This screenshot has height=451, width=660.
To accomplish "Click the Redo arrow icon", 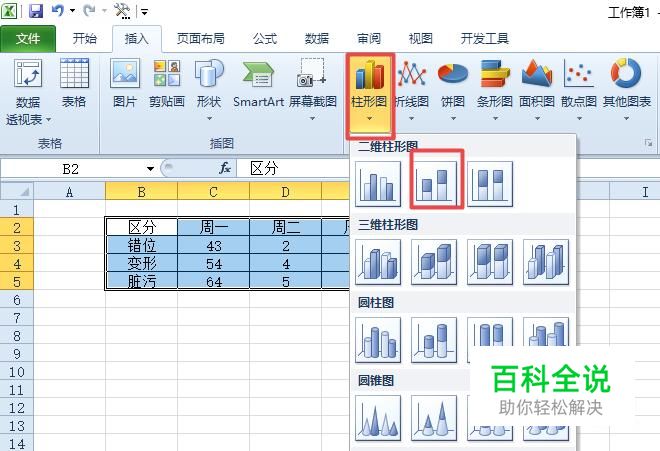I will click(x=89, y=11).
